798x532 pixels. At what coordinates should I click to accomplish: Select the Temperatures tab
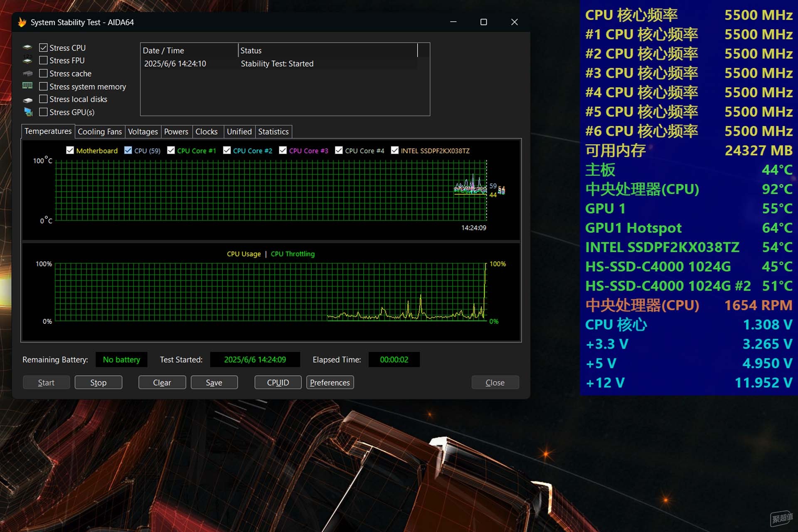pos(48,131)
